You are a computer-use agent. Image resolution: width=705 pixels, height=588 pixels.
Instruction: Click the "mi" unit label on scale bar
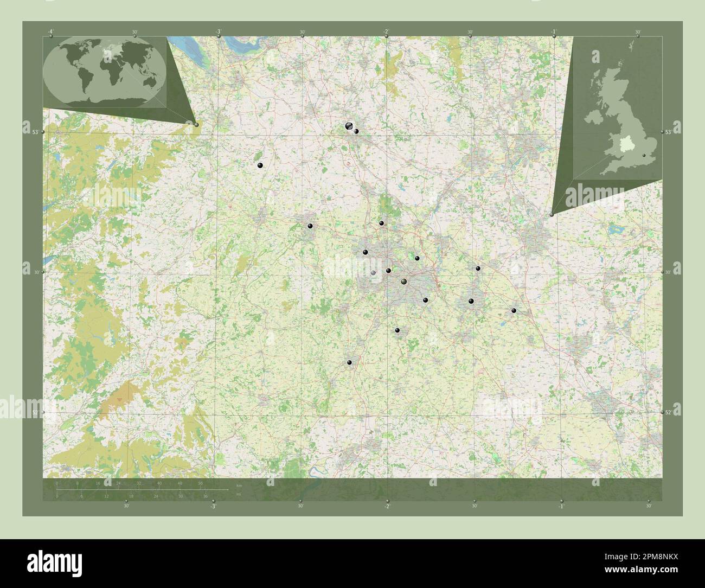point(238,495)
